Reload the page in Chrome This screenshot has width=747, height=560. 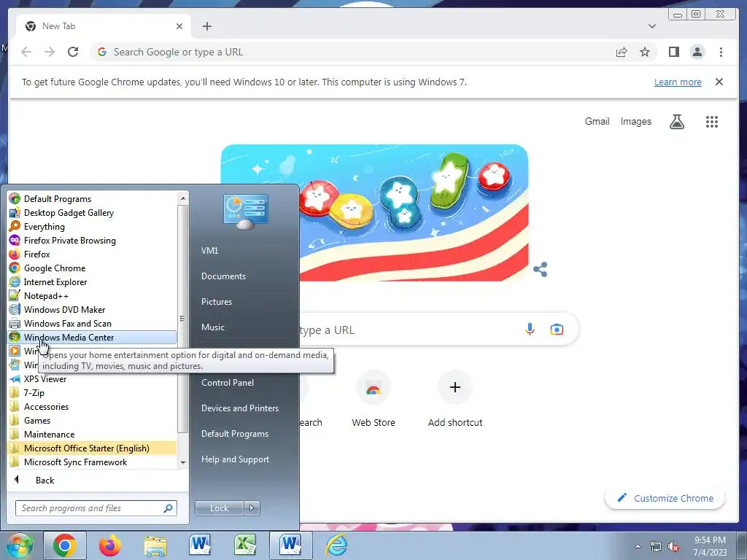(x=73, y=52)
